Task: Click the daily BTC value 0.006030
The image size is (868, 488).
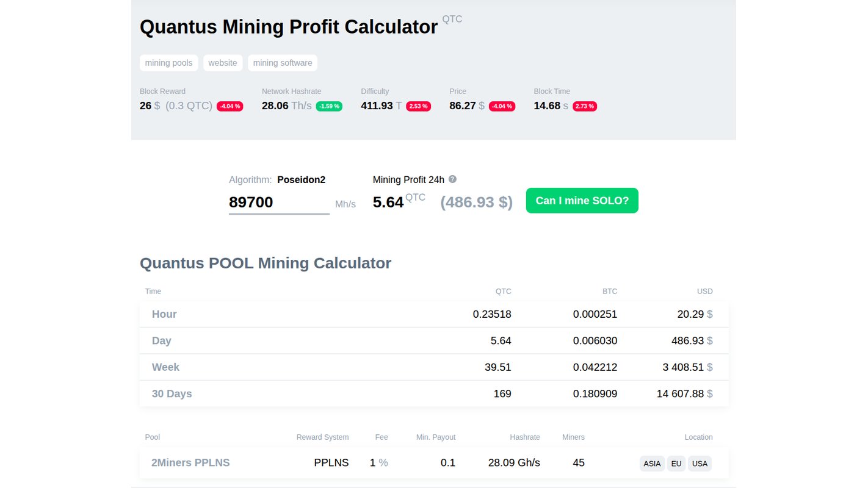Action: pos(595,341)
